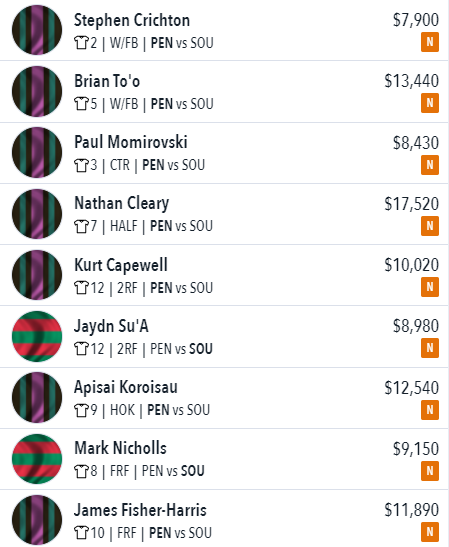Click Kurt Capewell's team avatar
449x547 pixels.
pos(37,275)
